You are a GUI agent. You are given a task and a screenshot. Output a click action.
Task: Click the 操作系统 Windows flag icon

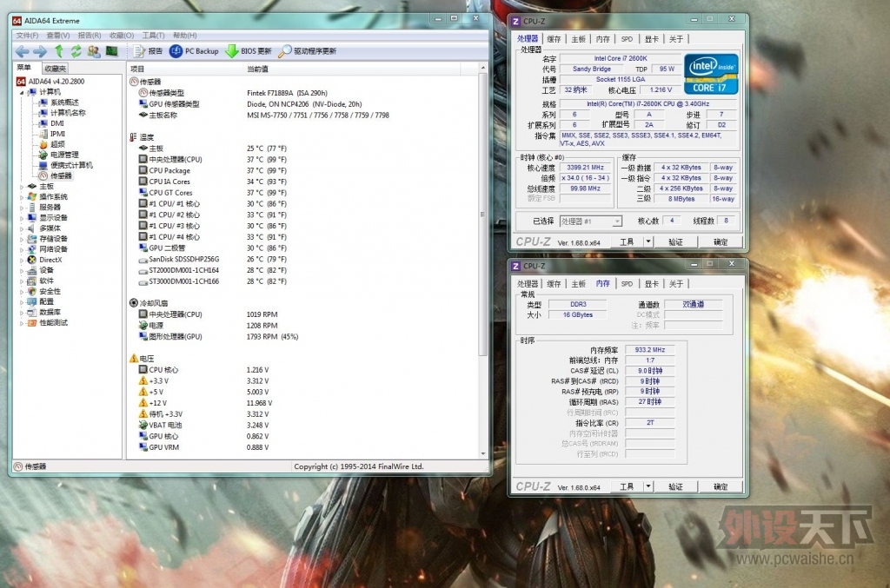[32, 197]
